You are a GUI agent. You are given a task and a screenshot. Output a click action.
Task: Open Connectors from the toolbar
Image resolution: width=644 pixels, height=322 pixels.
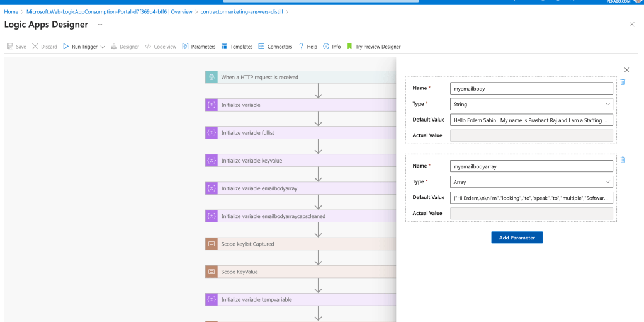275,47
